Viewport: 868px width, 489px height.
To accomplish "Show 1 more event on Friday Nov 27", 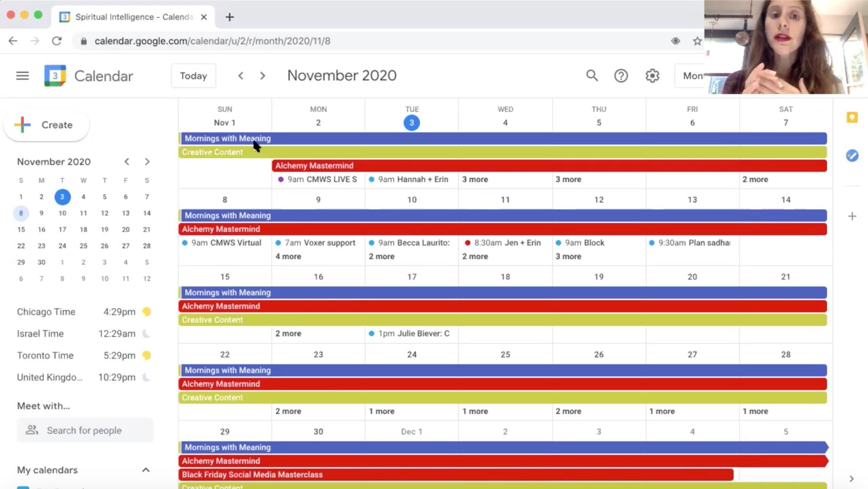I will (x=662, y=411).
